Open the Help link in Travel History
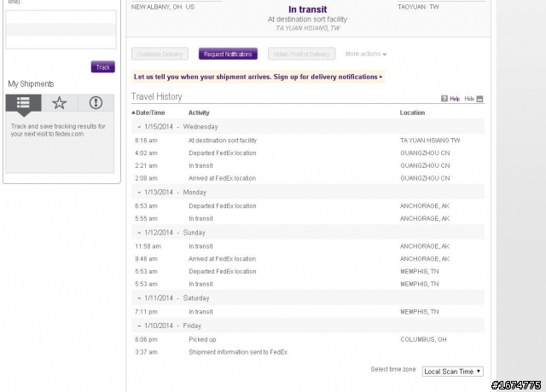This screenshot has height=392, width=546. point(455,99)
